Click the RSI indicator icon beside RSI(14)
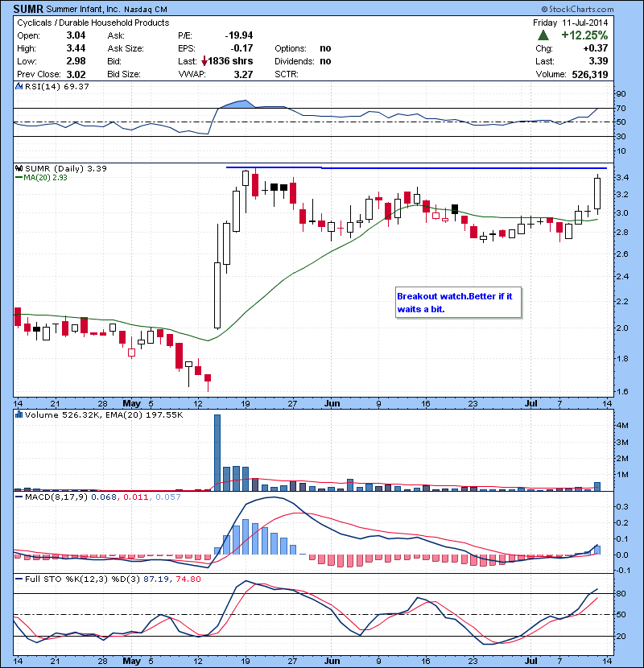644x668 pixels. click(x=19, y=86)
